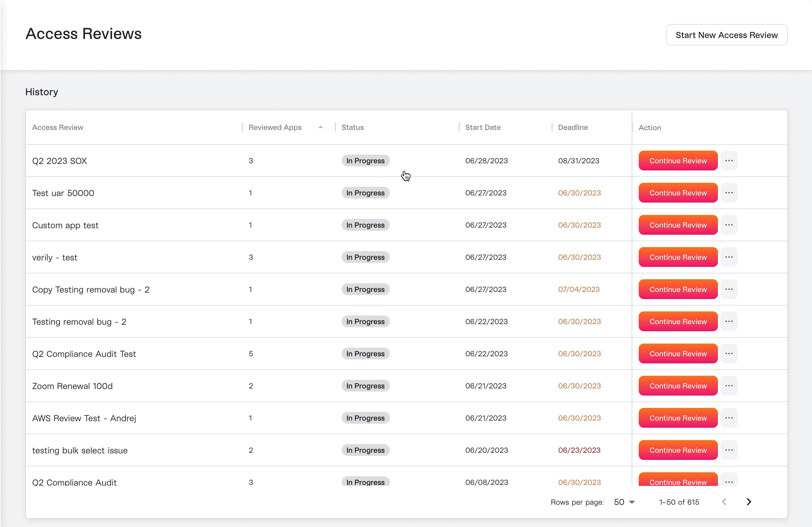
Task: Click overdue deadline 07/04/2023
Action: point(579,289)
